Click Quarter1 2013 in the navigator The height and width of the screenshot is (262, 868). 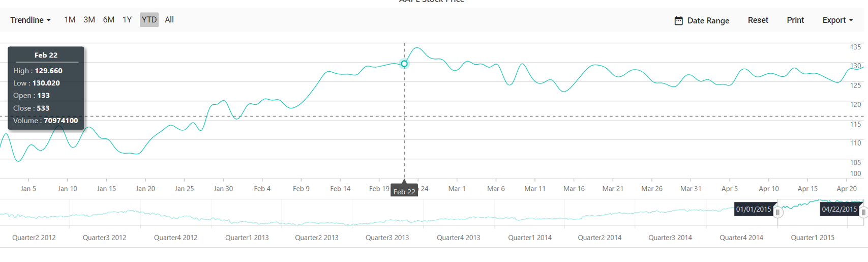pyautogui.click(x=247, y=238)
